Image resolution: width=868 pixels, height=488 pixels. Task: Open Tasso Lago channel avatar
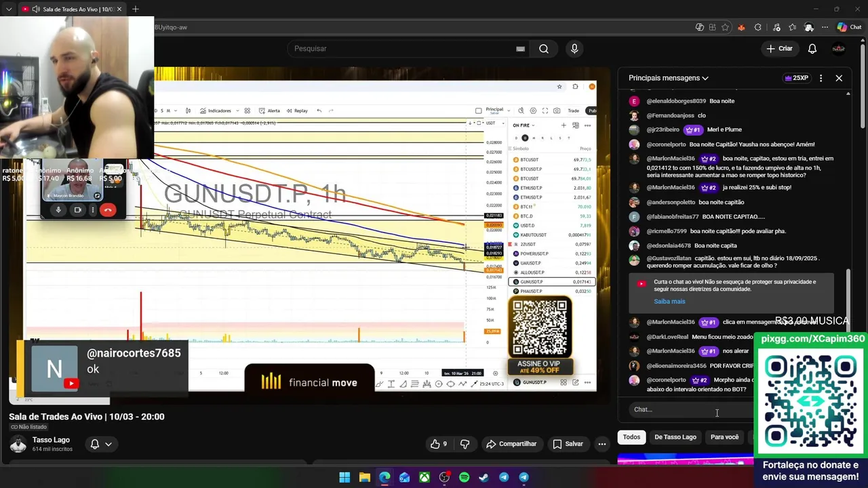click(18, 444)
